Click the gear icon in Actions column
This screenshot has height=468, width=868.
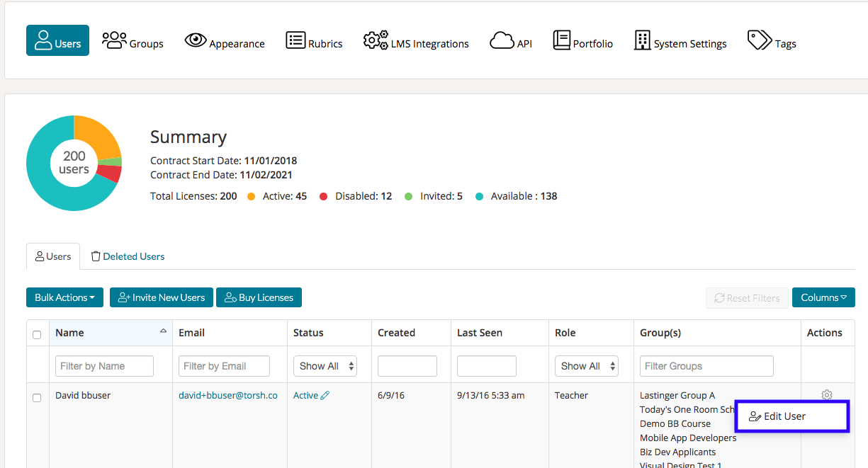click(x=826, y=395)
